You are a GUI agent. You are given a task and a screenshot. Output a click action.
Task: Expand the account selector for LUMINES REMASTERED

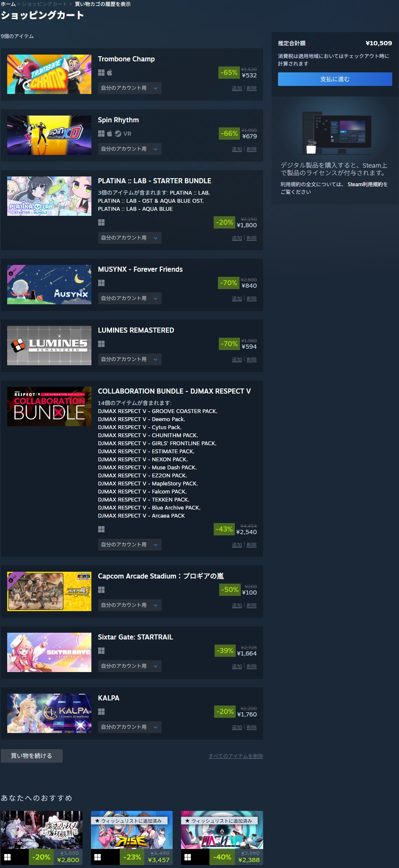click(x=129, y=359)
